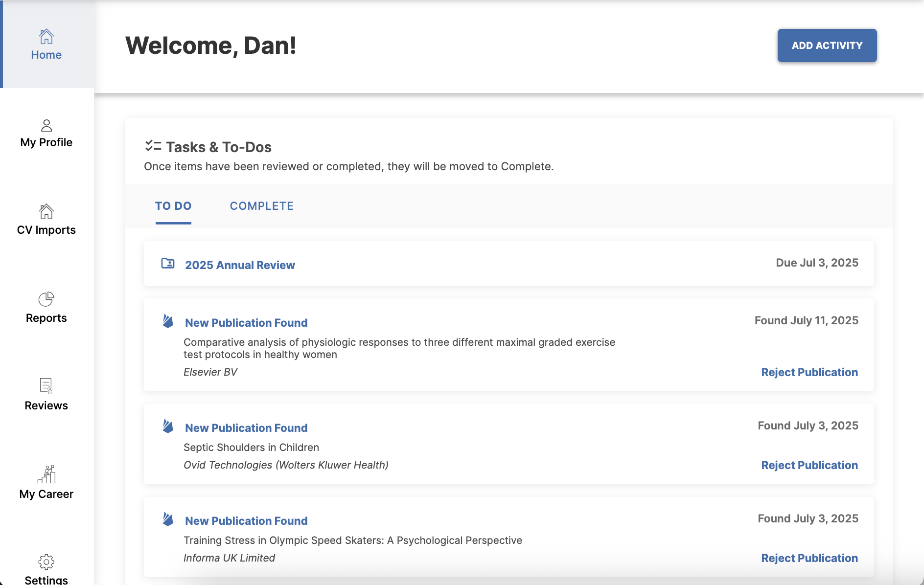
Task: Reject the Informa UK Limited publication
Action: [x=809, y=558]
